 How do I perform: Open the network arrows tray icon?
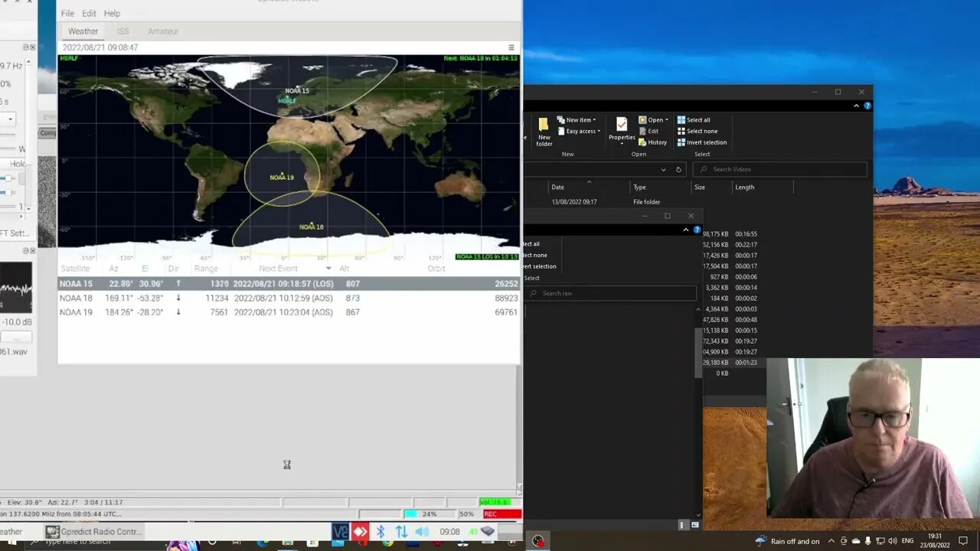[x=401, y=532]
